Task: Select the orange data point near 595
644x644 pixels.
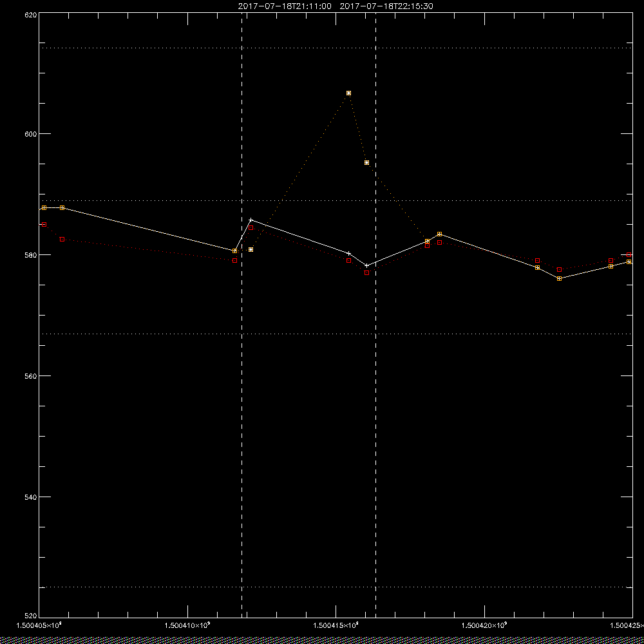Action: coord(367,163)
